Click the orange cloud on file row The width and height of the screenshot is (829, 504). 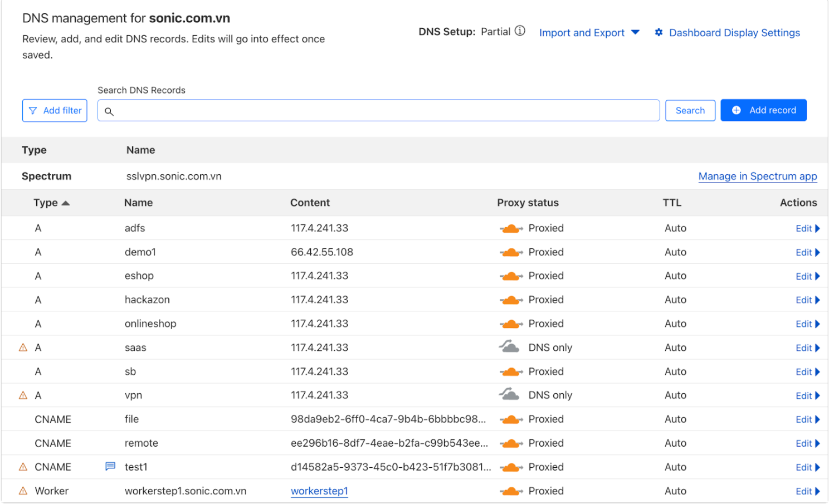point(511,419)
